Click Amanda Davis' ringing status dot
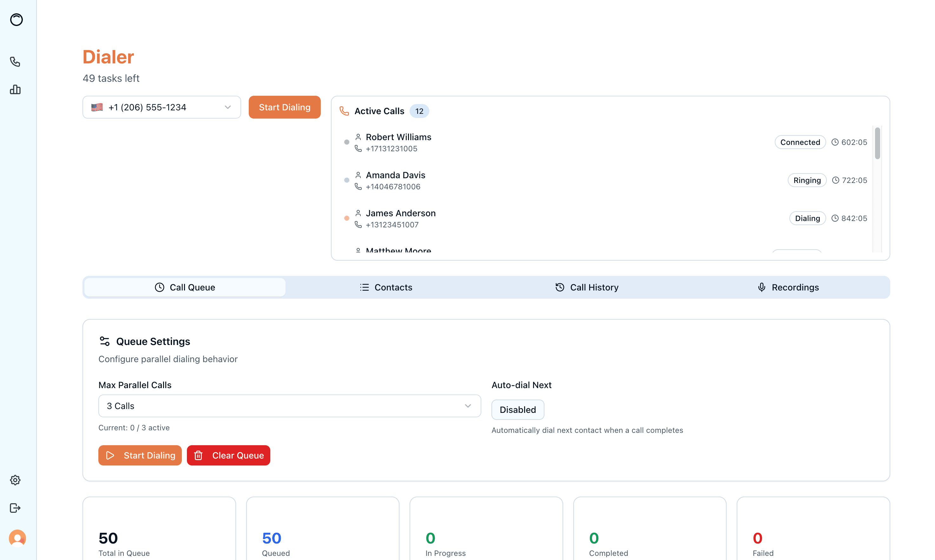This screenshot has height=560, width=935. 346,180
